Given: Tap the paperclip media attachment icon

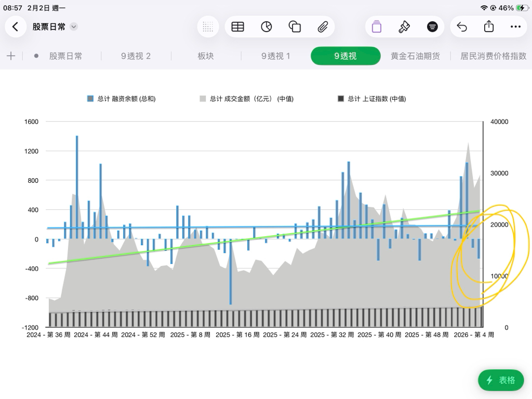Looking at the screenshot, I should 323,27.
